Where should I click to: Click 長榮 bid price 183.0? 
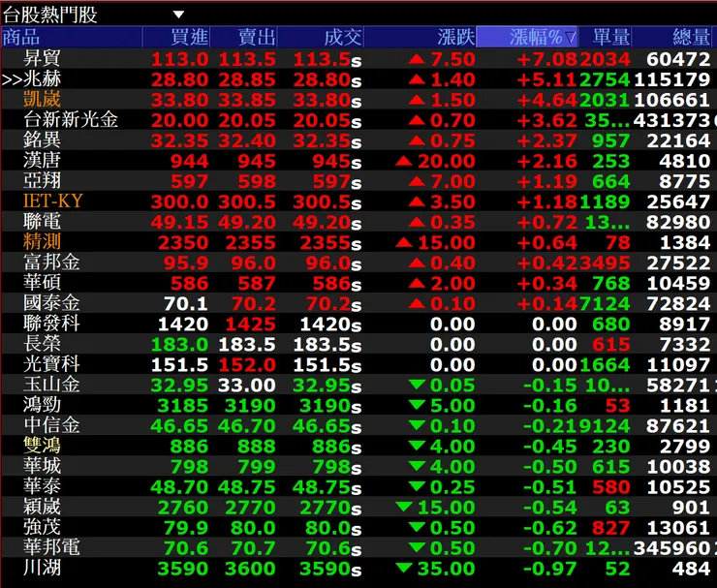point(179,344)
